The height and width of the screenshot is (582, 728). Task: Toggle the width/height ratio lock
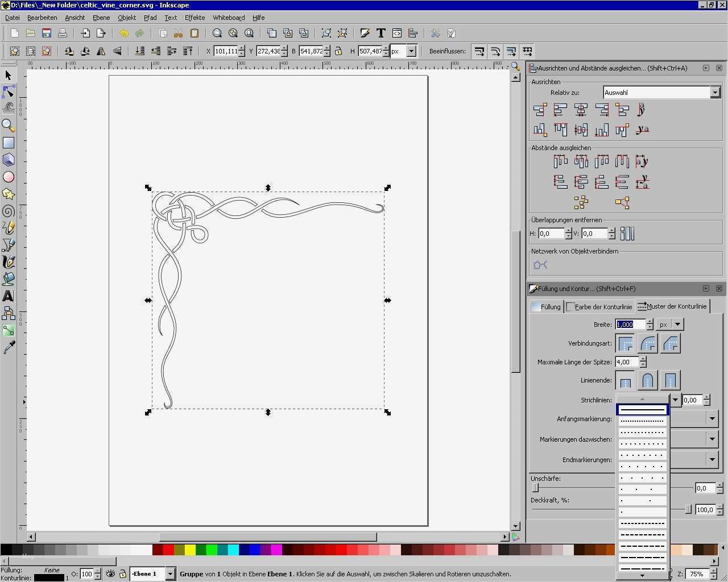tap(338, 51)
